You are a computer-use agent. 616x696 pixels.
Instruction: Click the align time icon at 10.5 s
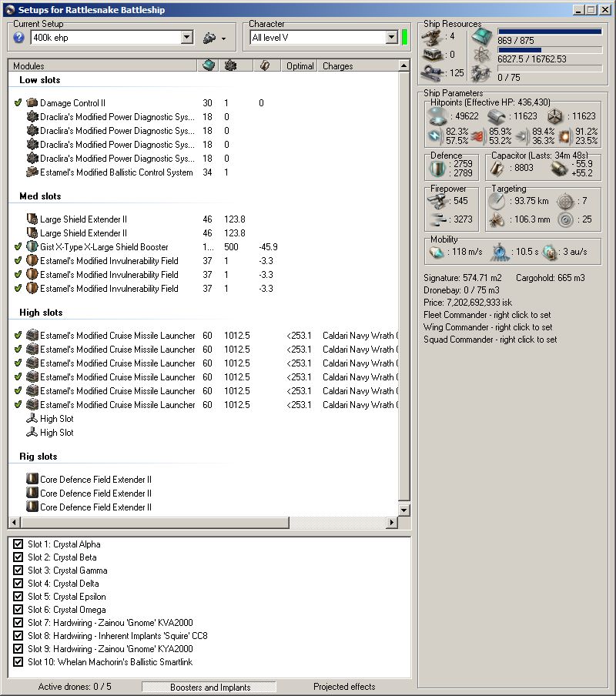click(500, 252)
